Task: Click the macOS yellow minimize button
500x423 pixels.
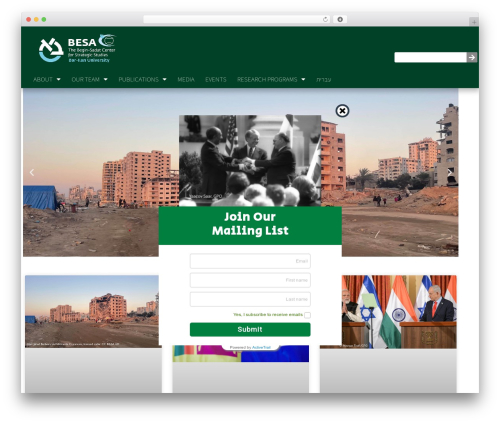Action: 36,19
